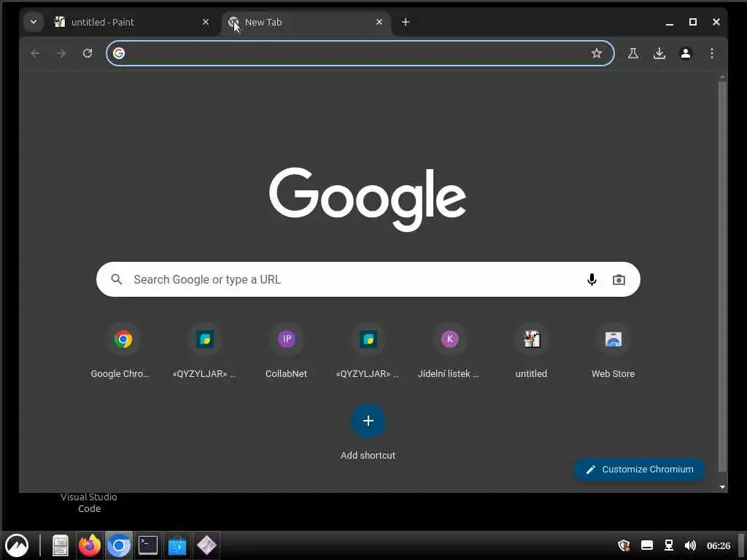Open the profile avatar menu
Screen dimensions: 747x560
click(686, 53)
